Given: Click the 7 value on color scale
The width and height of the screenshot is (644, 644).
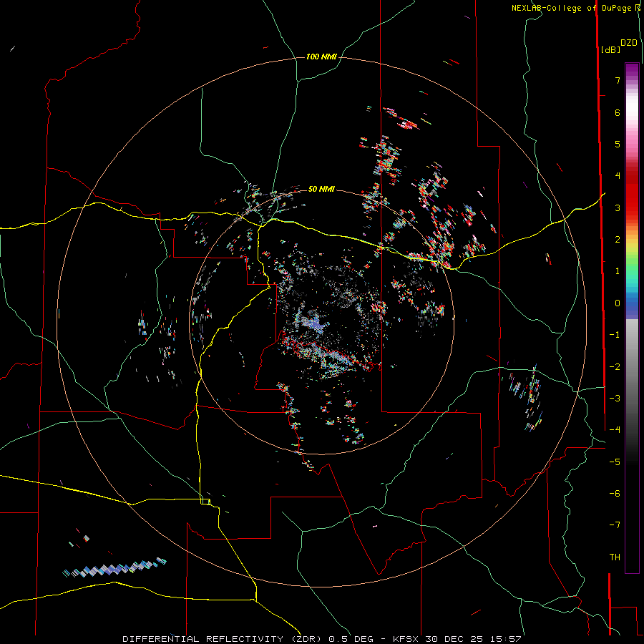Looking at the screenshot, I should (618, 80).
